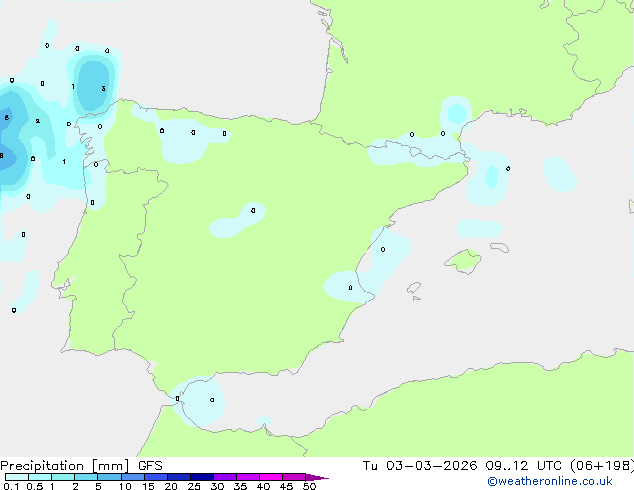Click the Menorca island outline
The width and height of the screenshot is (634, 490).
[500, 247]
